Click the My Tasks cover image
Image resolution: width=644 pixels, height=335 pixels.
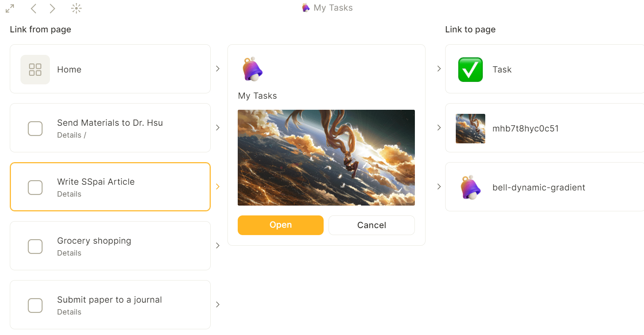[326, 158]
